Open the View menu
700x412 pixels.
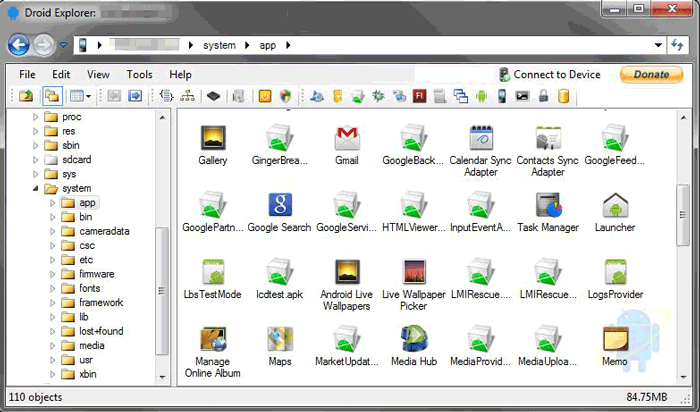[x=98, y=75]
